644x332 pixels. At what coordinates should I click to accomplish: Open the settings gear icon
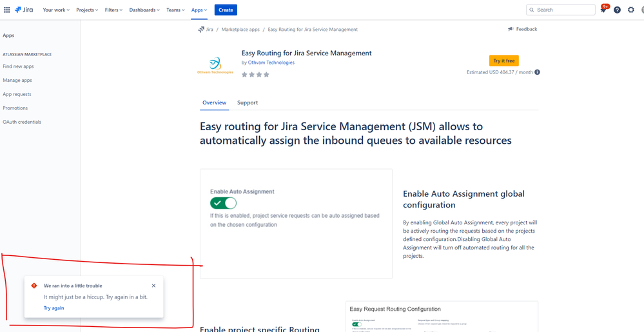coord(631,10)
